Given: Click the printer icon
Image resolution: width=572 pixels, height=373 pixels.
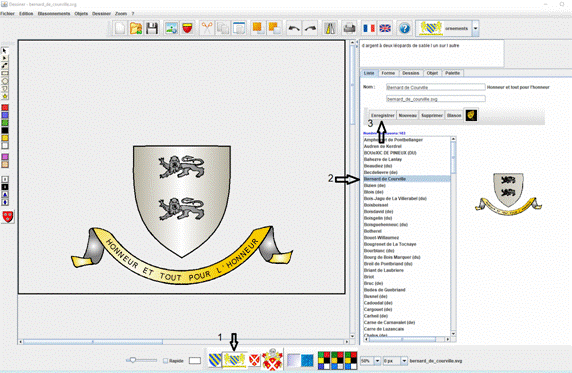Looking at the screenshot, I should (x=349, y=28).
